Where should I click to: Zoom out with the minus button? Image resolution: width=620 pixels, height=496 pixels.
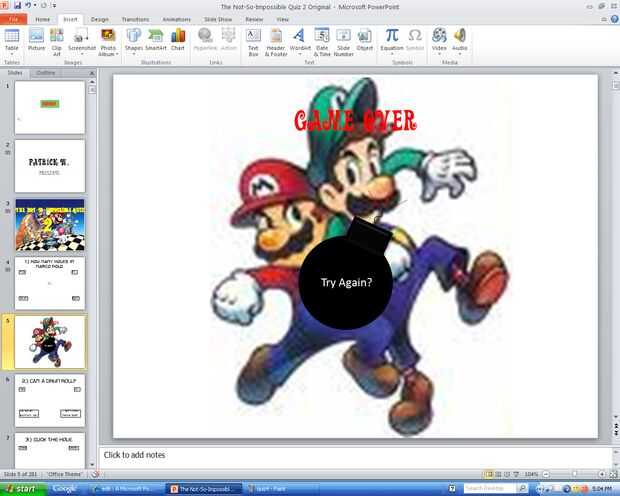[546, 474]
